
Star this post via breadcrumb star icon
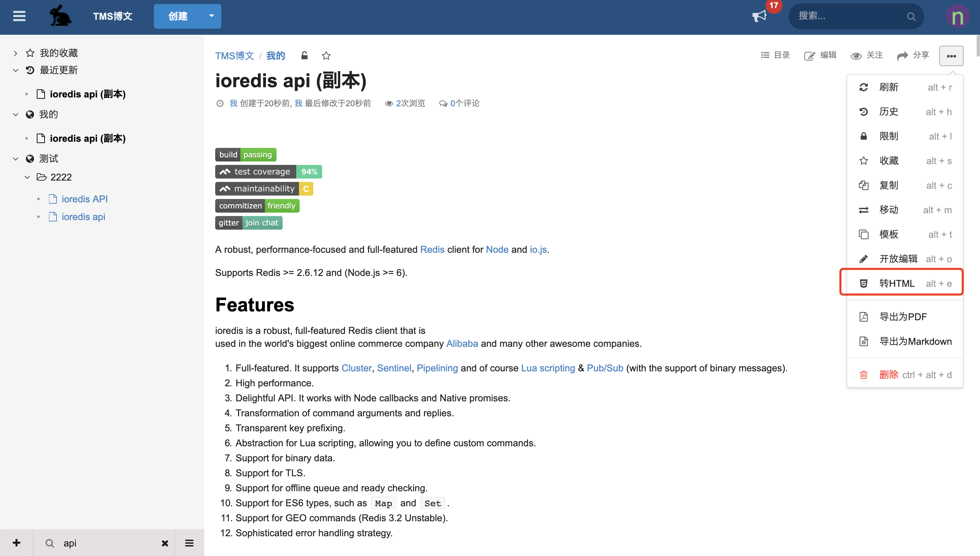coord(326,56)
